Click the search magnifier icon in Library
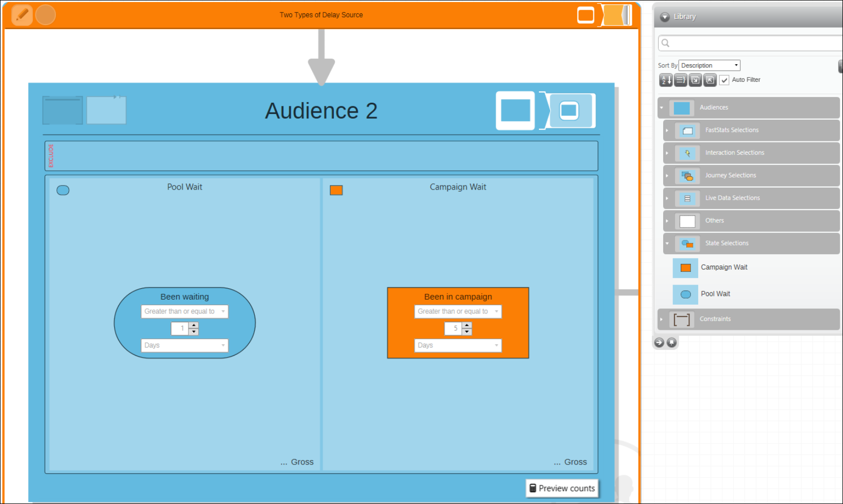The height and width of the screenshot is (504, 843). tap(666, 43)
